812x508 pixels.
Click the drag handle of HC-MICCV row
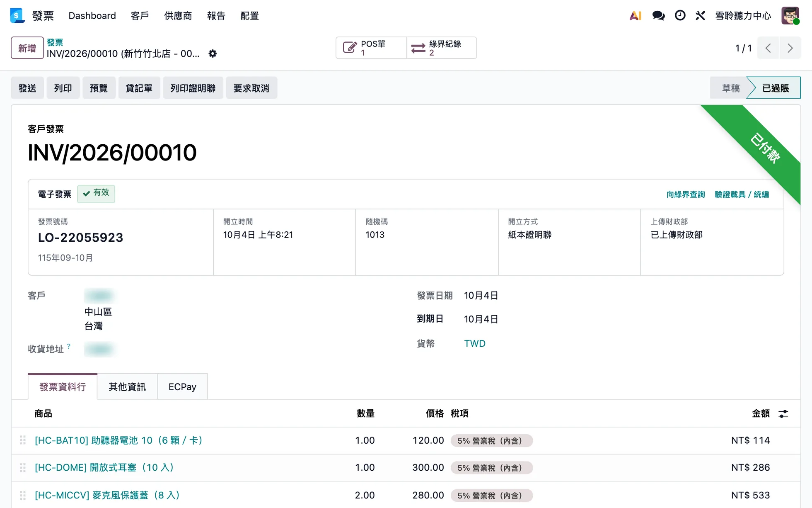23,495
